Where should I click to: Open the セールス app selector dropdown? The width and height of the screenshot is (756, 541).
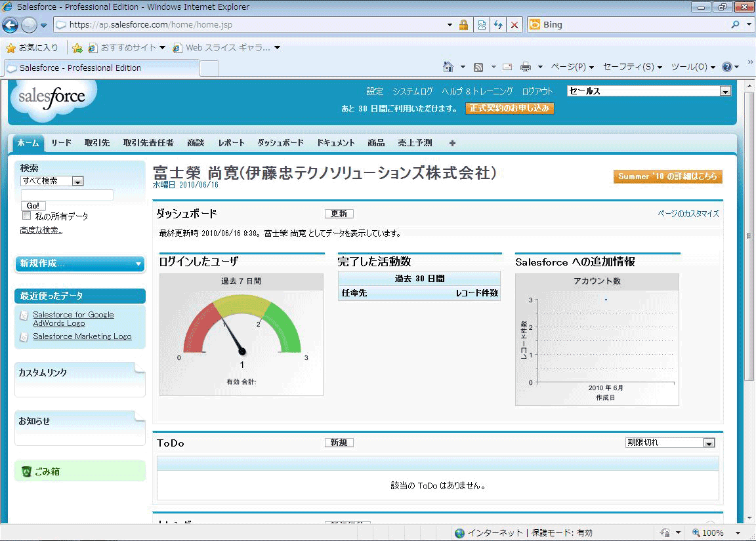pos(649,91)
